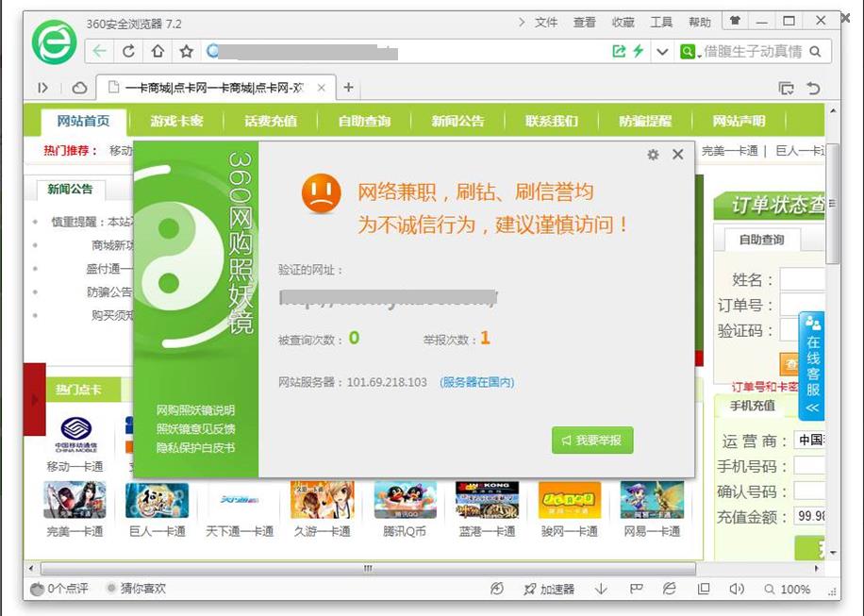Click the 0个点评 status bar item
The image size is (864, 616).
(x=59, y=589)
